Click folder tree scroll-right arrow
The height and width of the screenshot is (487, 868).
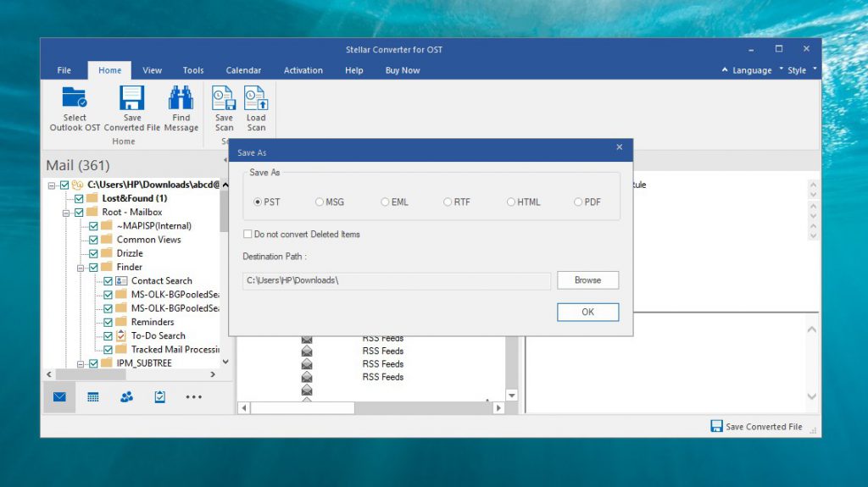[x=213, y=374]
